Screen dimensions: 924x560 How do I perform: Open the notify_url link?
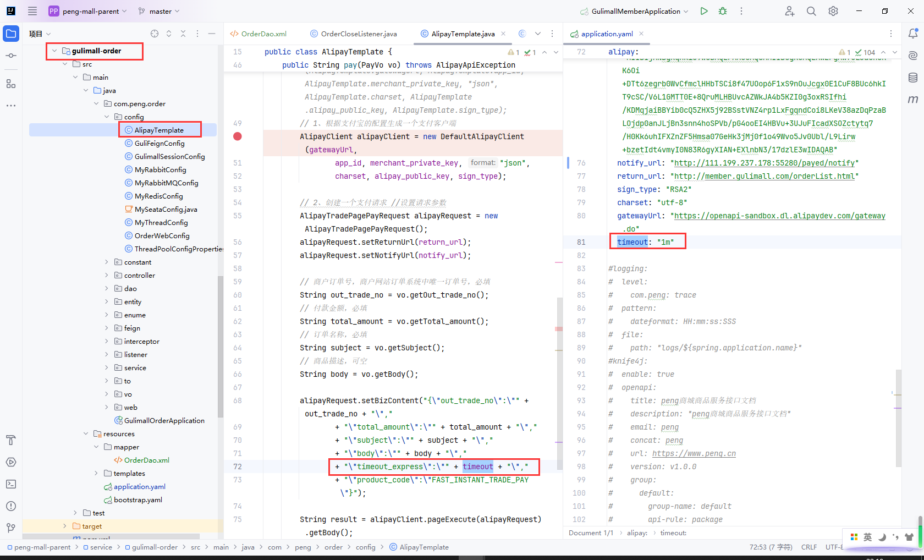[765, 163]
